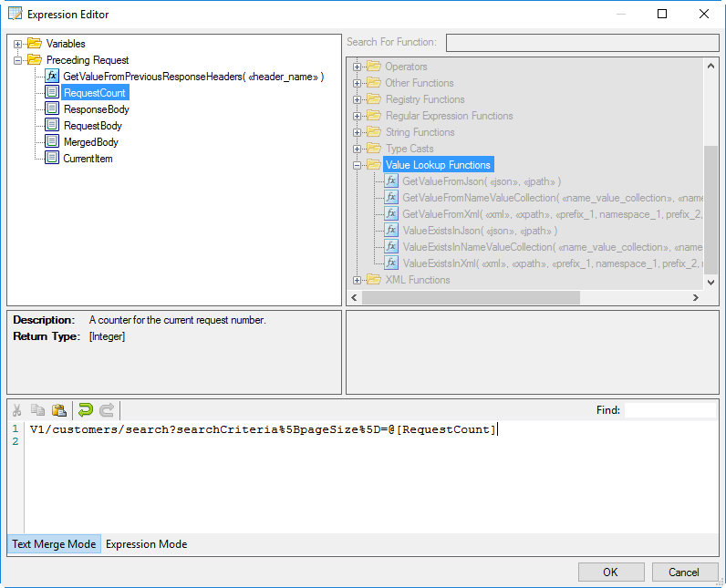726x588 pixels.
Task: Click the Paste clipboard toolbar icon
Action: click(58, 410)
